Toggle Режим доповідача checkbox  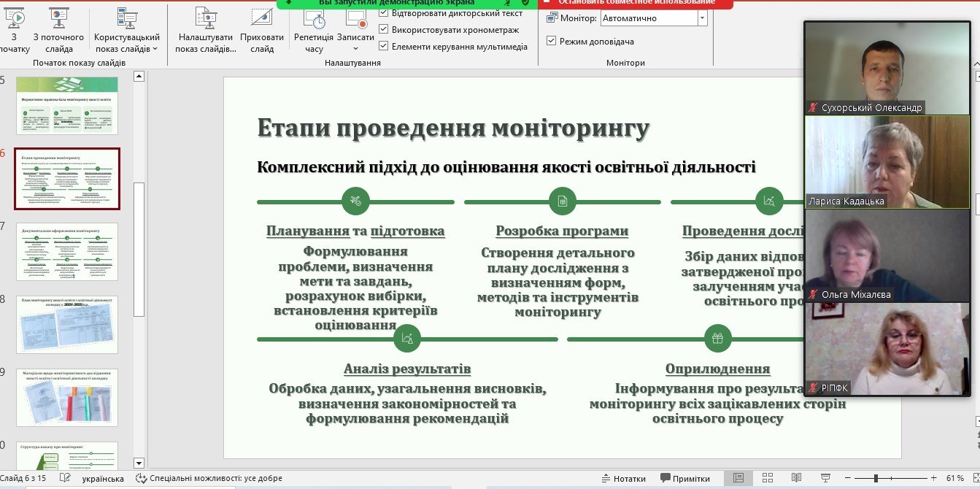click(550, 42)
